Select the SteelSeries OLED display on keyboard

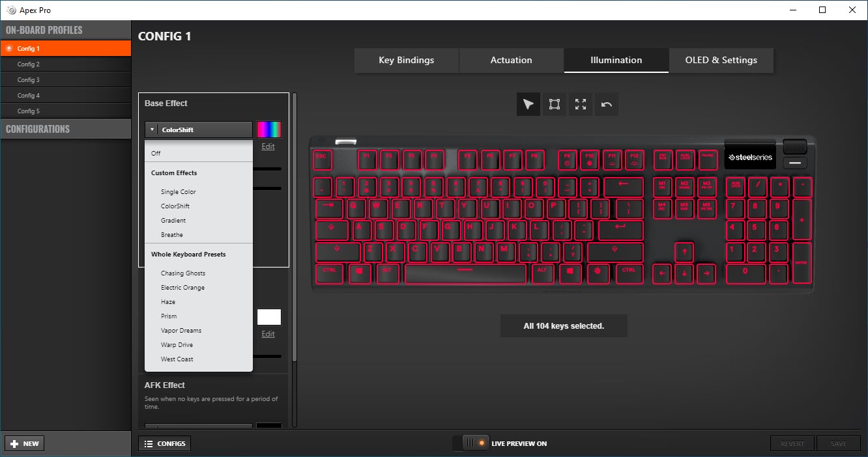(x=750, y=156)
